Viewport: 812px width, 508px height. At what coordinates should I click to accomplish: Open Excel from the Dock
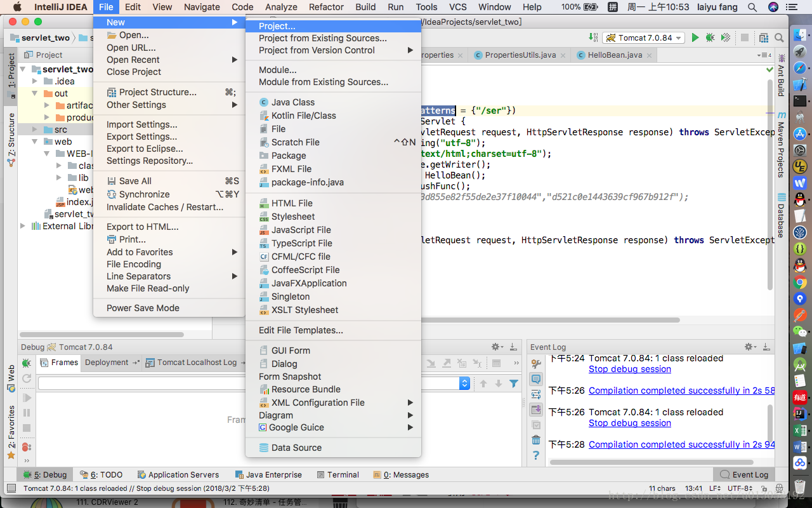click(800, 430)
